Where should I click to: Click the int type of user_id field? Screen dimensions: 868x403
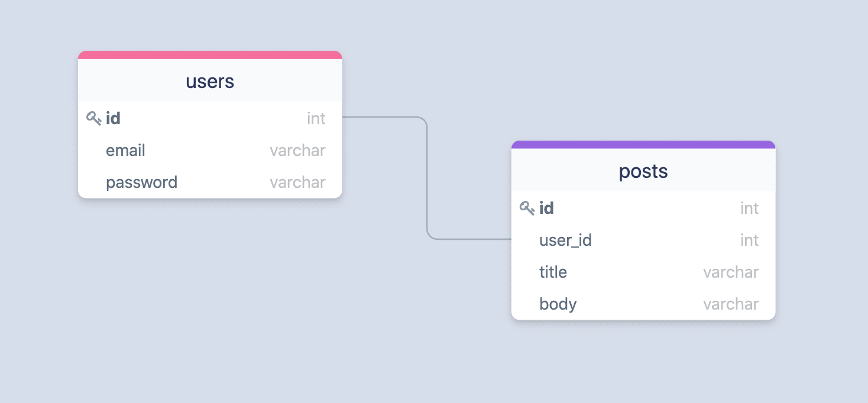click(749, 240)
